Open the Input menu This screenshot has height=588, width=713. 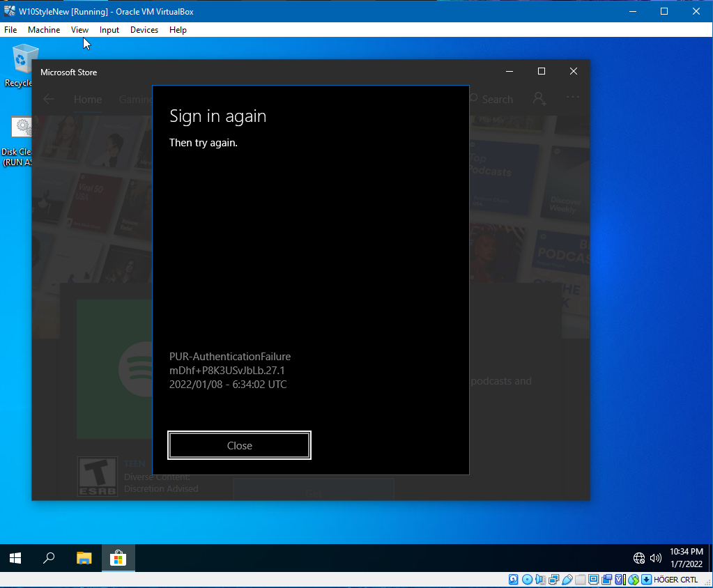109,29
